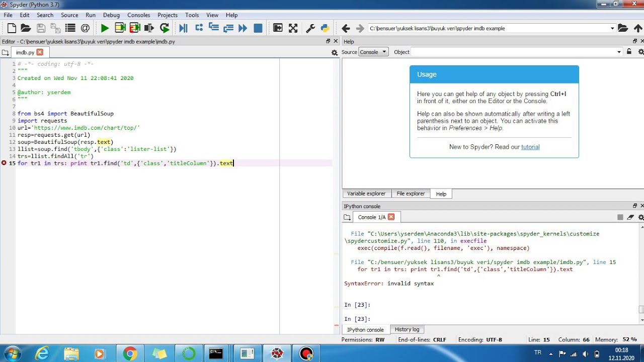Expand the working directory path dropdown
Image resolution: width=644 pixels, height=362 pixels.
(612, 29)
